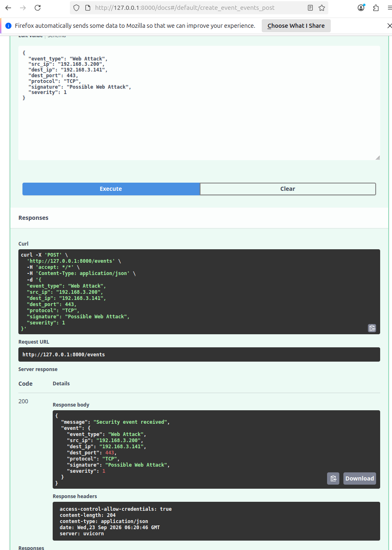Click the "-H 'accept: */*'" curl line
The width and height of the screenshot is (392, 550).
pos(53,267)
